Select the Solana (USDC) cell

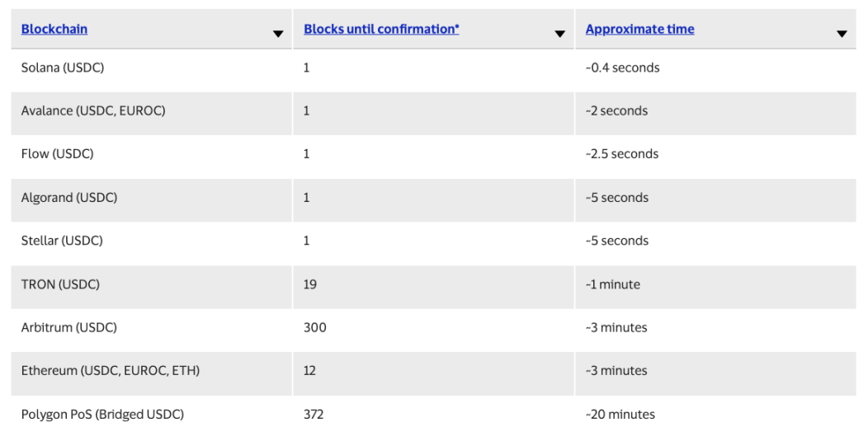click(63, 68)
